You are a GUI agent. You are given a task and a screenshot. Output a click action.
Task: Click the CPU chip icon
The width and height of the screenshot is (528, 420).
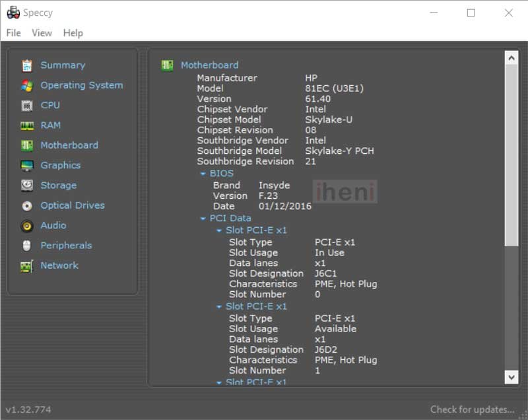click(27, 106)
